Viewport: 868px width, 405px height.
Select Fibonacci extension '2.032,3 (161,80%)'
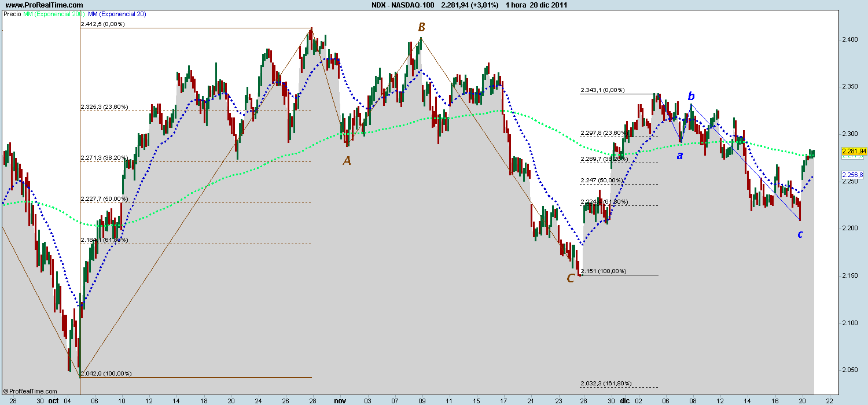(x=606, y=383)
